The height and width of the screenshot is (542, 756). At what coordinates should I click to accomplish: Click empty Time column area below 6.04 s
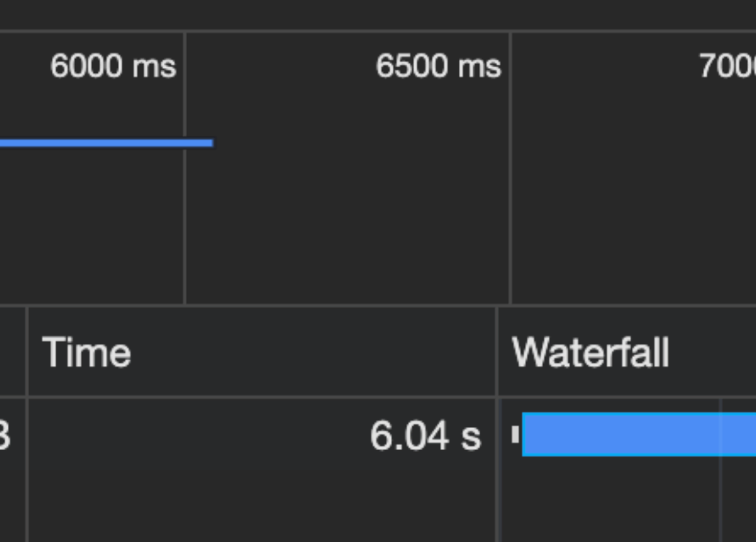pos(259,504)
